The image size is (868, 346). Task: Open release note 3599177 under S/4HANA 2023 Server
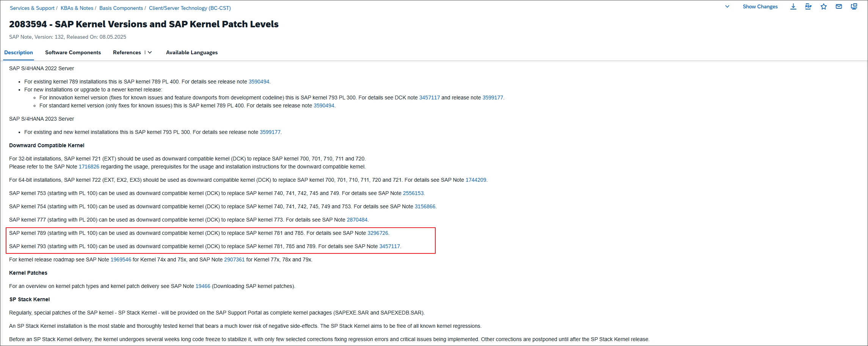[270, 132]
